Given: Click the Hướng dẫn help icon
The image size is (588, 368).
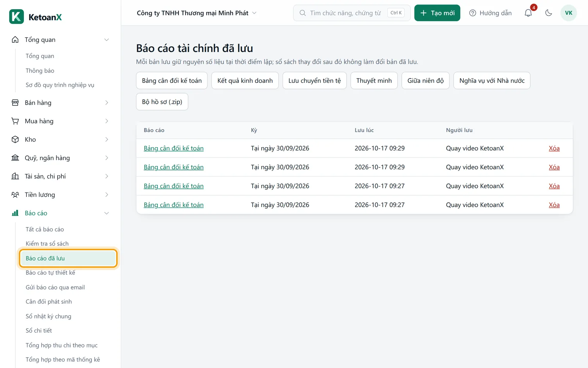Looking at the screenshot, I should (x=473, y=13).
